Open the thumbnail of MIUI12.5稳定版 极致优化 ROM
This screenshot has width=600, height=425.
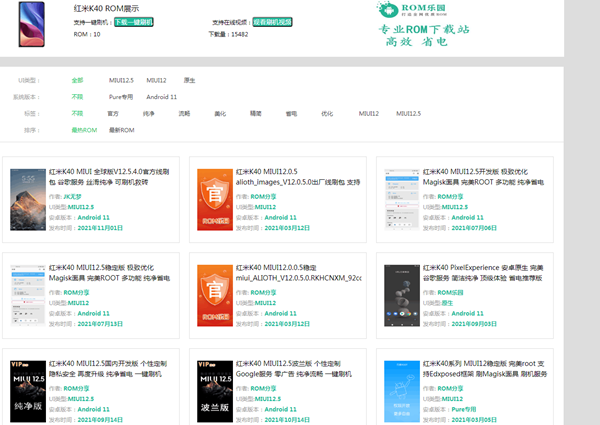(28, 296)
